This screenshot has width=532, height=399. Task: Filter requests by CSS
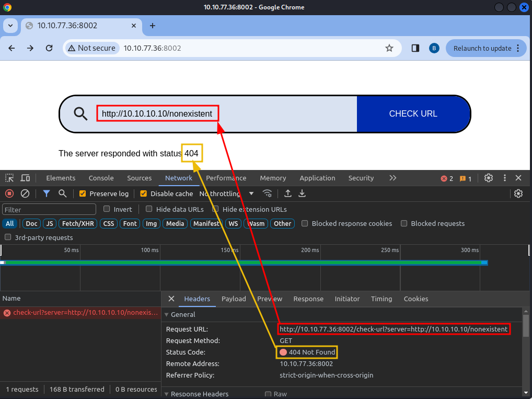point(109,223)
